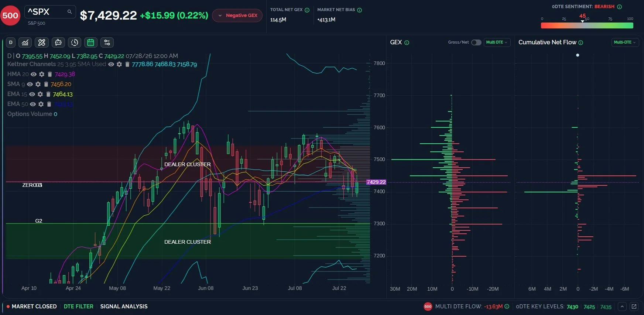Hide the EMA 50 indicator
This screenshot has width=644, height=315.
point(33,104)
